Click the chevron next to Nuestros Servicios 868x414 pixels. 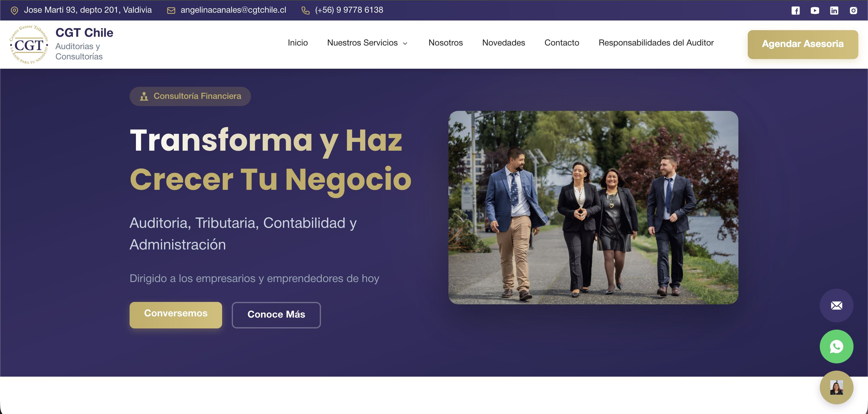click(405, 43)
